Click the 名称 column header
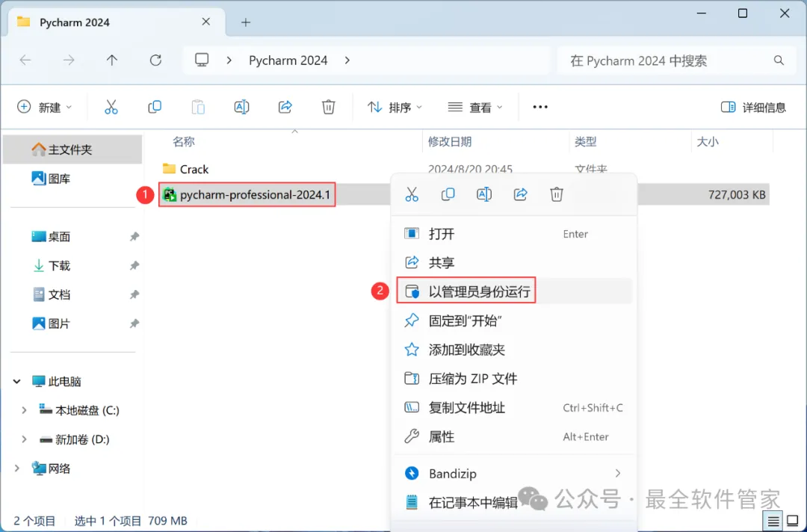 [x=183, y=141]
